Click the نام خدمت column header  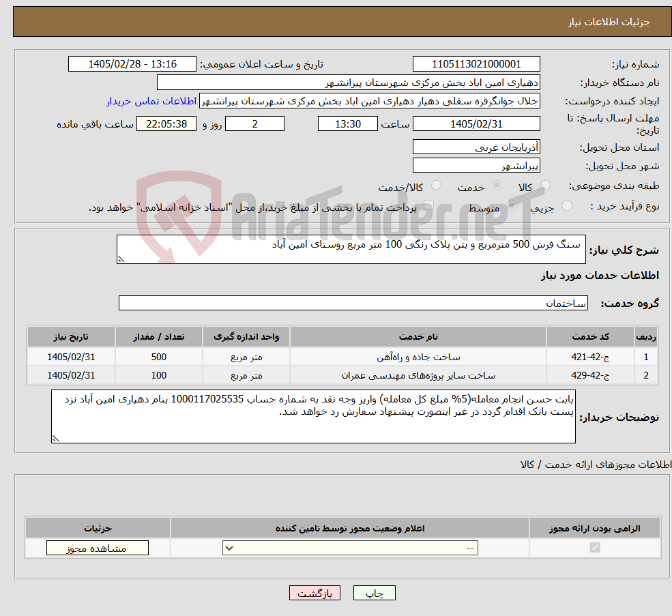pyautogui.click(x=418, y=337)
